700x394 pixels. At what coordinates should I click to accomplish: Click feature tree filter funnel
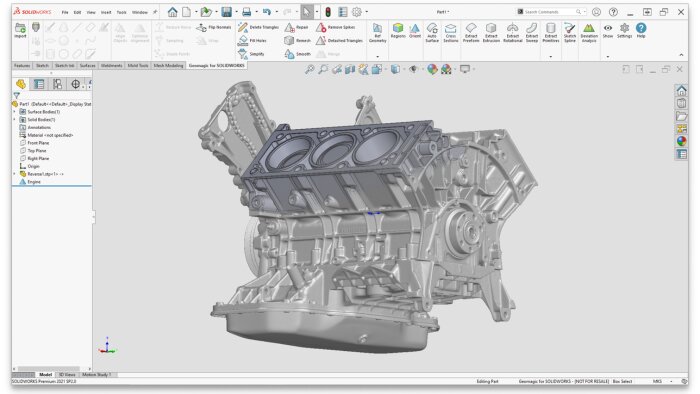pos(17,95)
